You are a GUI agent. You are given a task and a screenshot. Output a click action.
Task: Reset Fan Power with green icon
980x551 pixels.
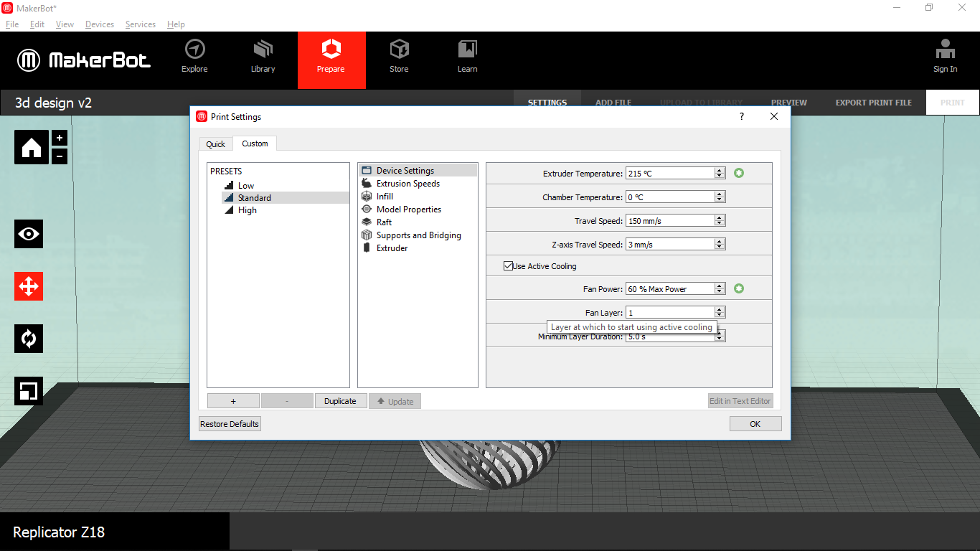[x=739, y=288]
